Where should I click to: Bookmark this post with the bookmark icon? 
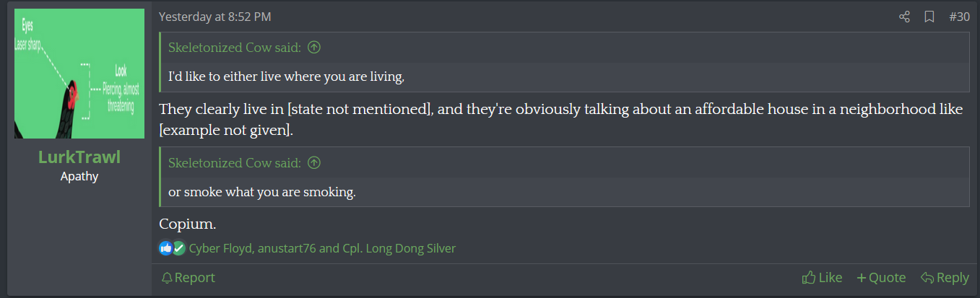pos(929,17)
